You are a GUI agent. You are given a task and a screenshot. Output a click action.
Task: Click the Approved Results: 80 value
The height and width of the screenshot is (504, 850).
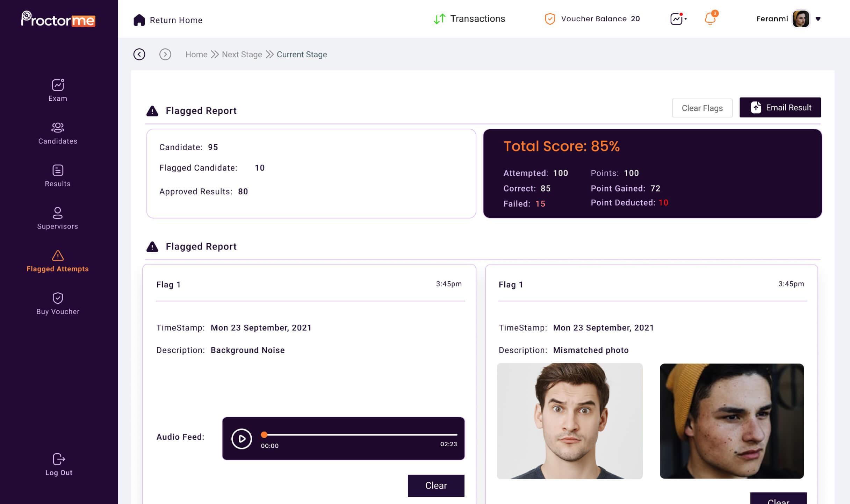243,192
